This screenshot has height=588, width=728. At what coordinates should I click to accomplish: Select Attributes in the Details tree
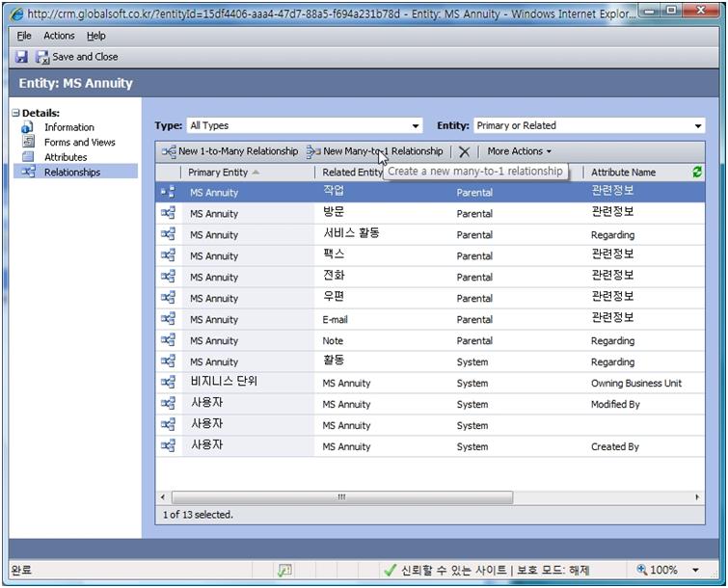click(x=66, y=157)
